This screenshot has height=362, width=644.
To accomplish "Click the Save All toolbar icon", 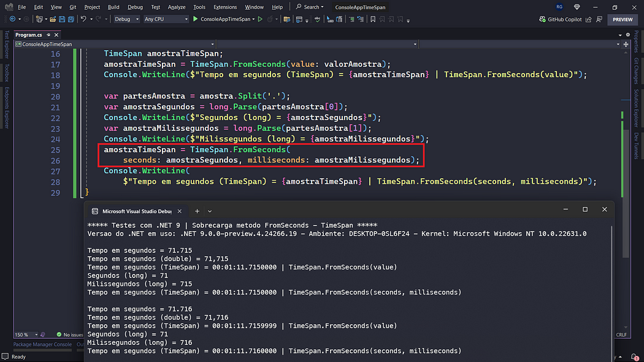I will tap(71, 19).
